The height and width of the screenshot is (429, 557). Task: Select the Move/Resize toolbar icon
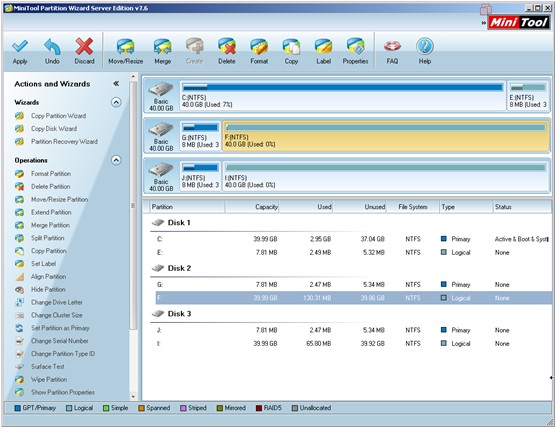pyautogui.click(x=125, y=47)
